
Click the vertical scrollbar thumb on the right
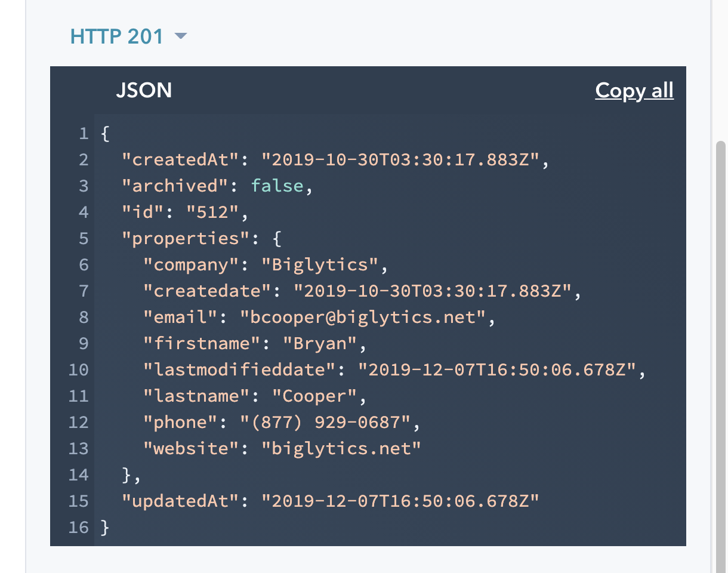pos(720,352)
